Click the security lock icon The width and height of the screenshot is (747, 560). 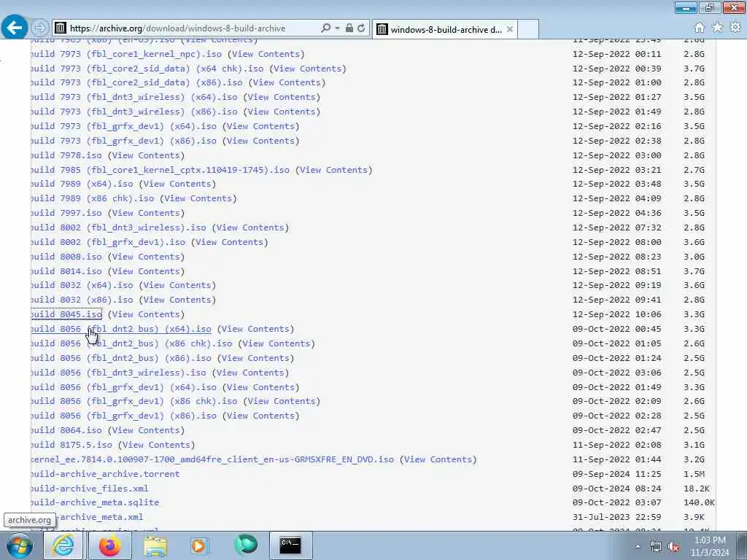349,28
